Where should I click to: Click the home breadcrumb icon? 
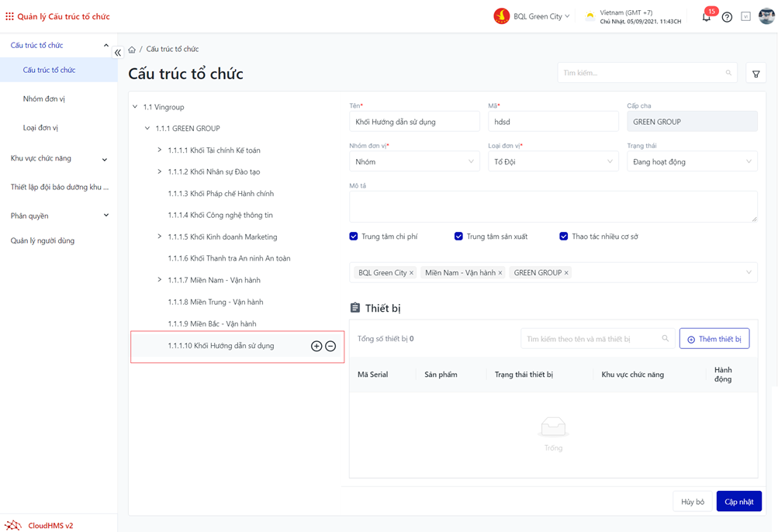pos(132,50)
